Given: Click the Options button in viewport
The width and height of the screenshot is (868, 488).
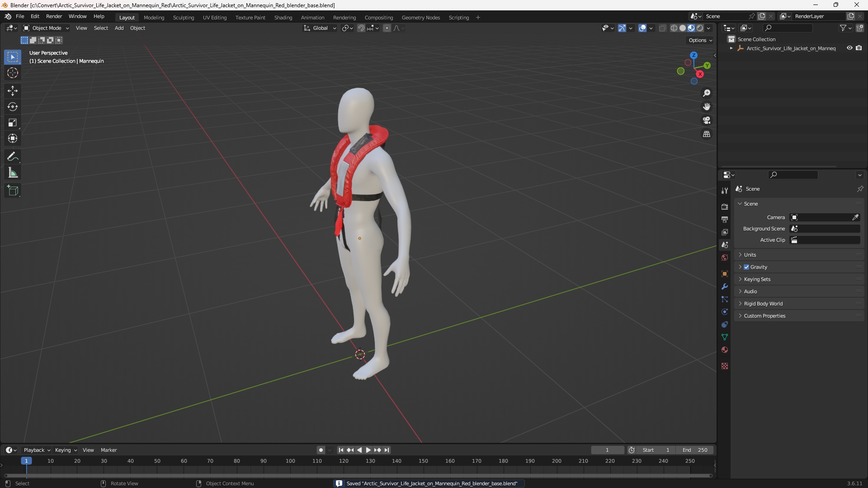Looking at the screenshot, I should 700,40.
